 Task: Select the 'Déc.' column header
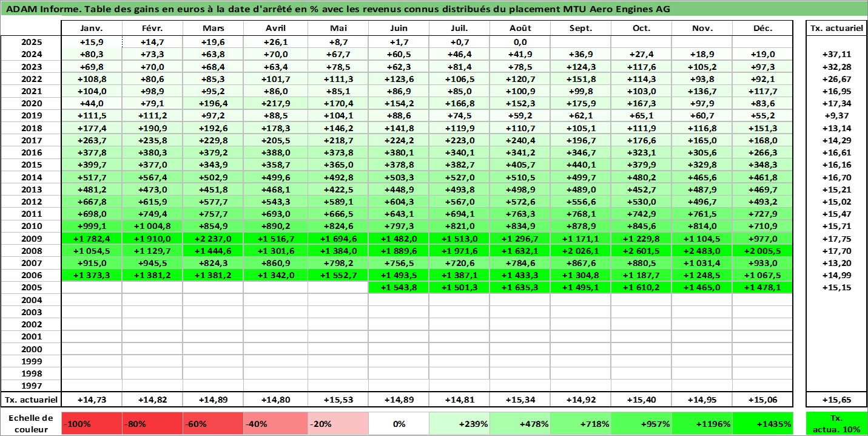pyautogui.click(x=762, y=29)
